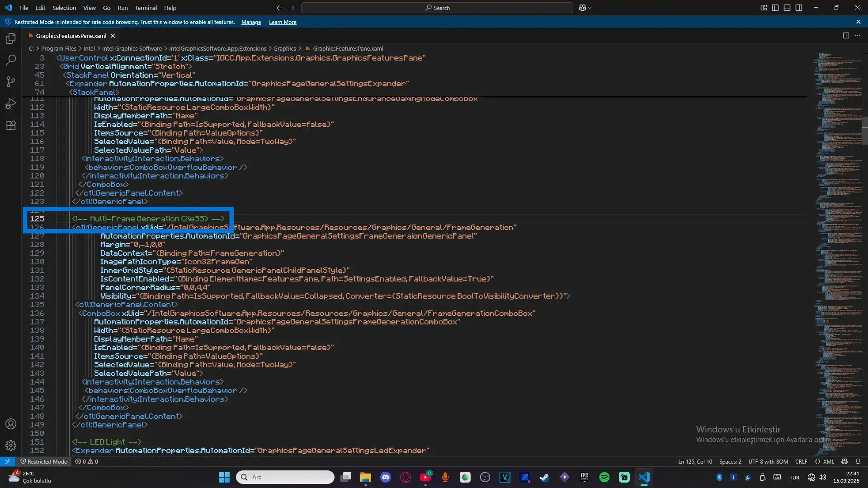Image resolution: width=868 pixels, height=488 pixels.
Task: Click the Manage link in Restricted Mode banner
Action: 251,22
